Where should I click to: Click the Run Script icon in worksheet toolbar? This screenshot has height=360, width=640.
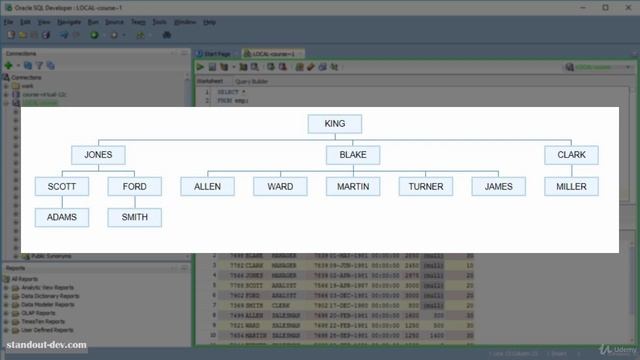click(x=212, y=67)
